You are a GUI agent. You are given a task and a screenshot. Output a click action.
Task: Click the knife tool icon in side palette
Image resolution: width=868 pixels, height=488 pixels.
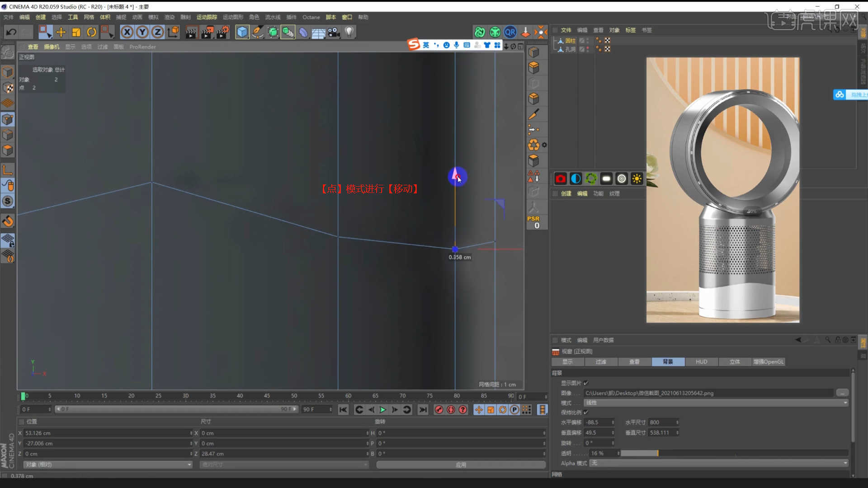coord(534,114)
